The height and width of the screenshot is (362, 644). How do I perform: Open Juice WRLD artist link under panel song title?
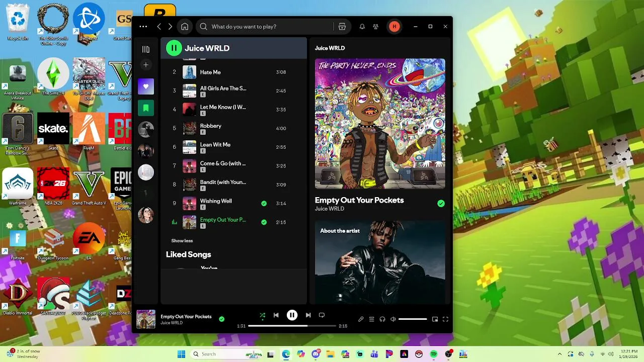point(330,209)
